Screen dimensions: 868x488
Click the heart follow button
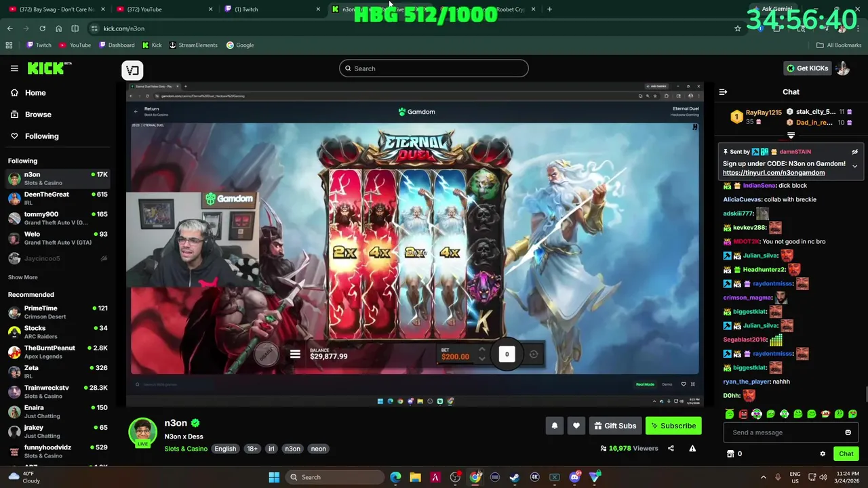tap(576, 426)
